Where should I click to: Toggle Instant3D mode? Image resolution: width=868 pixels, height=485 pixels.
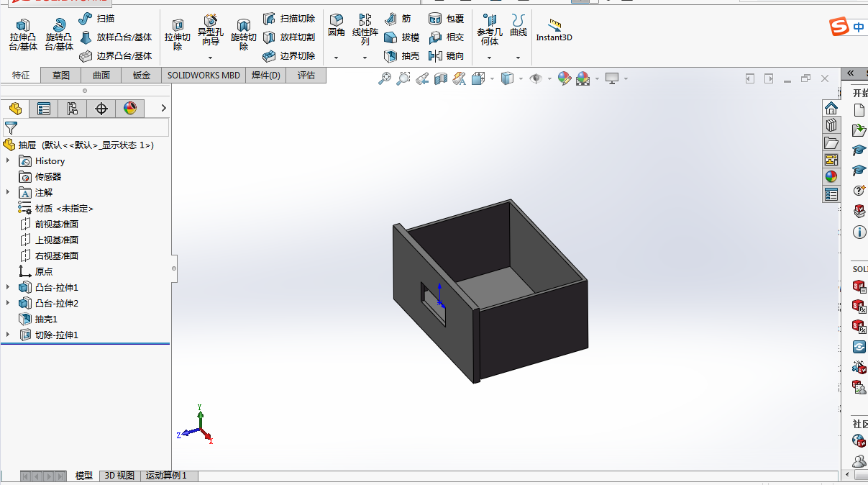[x=554, y=30]
